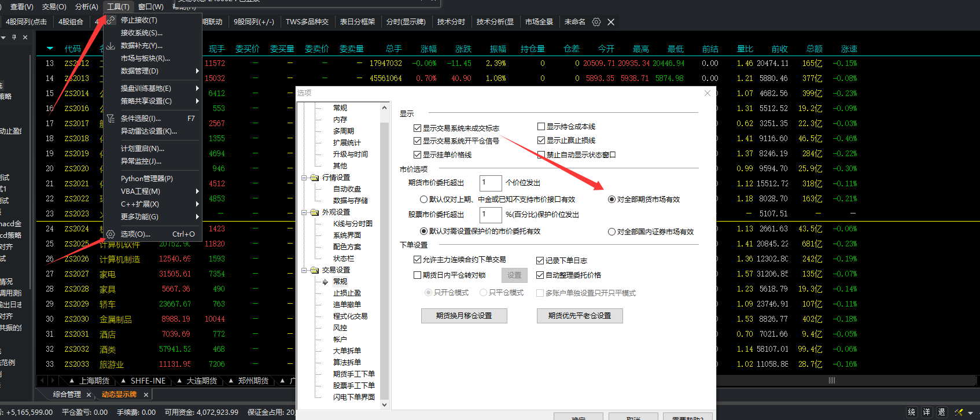Open Python管理器 from the tools menu
The width and height of the screenshot is (980, 420).
pos(146,179)
